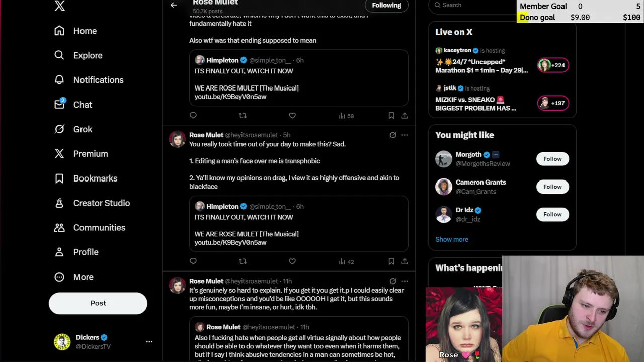
Task: Reply to the post with 59 views
Action: [x=193, y=116]
